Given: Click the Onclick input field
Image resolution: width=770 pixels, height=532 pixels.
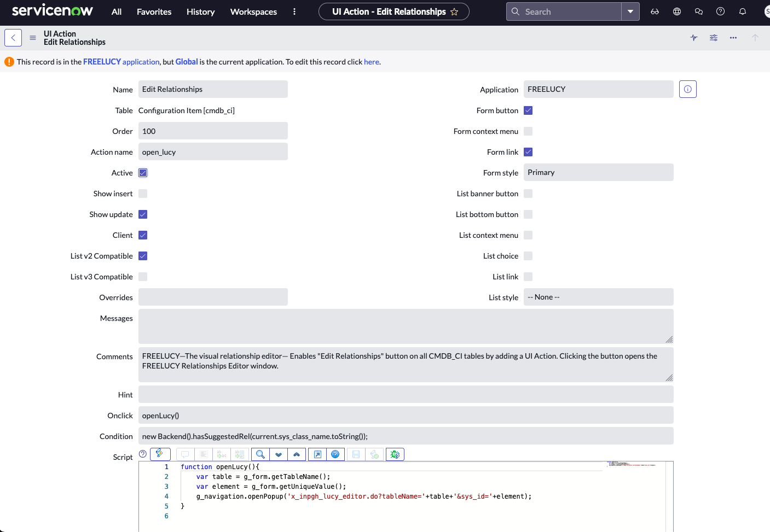Looking at the screenshot, I should pos(406,415).
